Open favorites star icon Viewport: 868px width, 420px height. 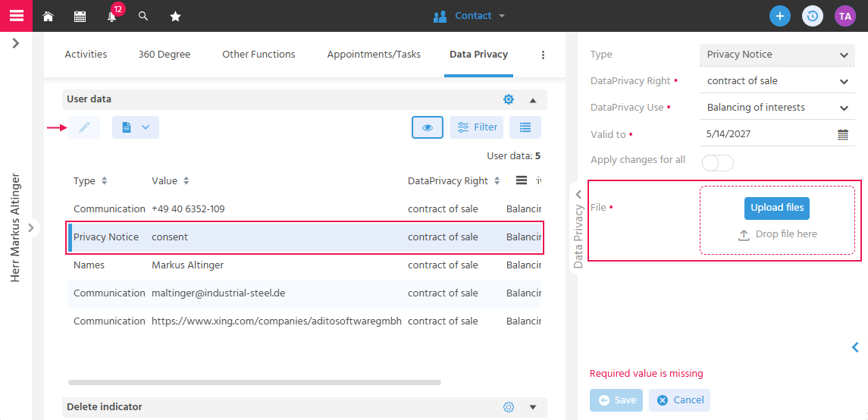click(x=175, y=17)
